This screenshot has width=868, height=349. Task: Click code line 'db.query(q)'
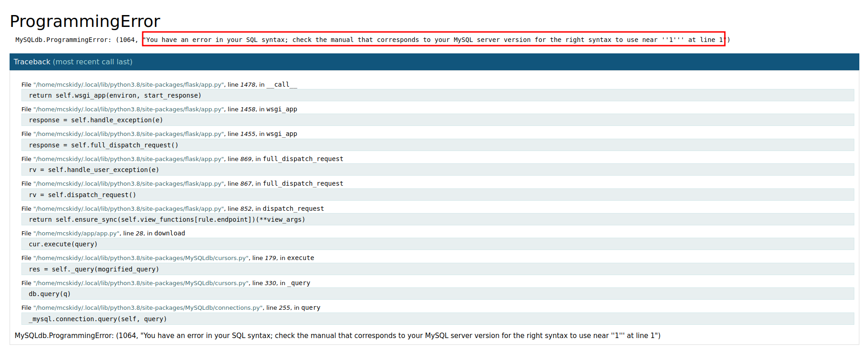pyautogui.click(x=438, y=294)
